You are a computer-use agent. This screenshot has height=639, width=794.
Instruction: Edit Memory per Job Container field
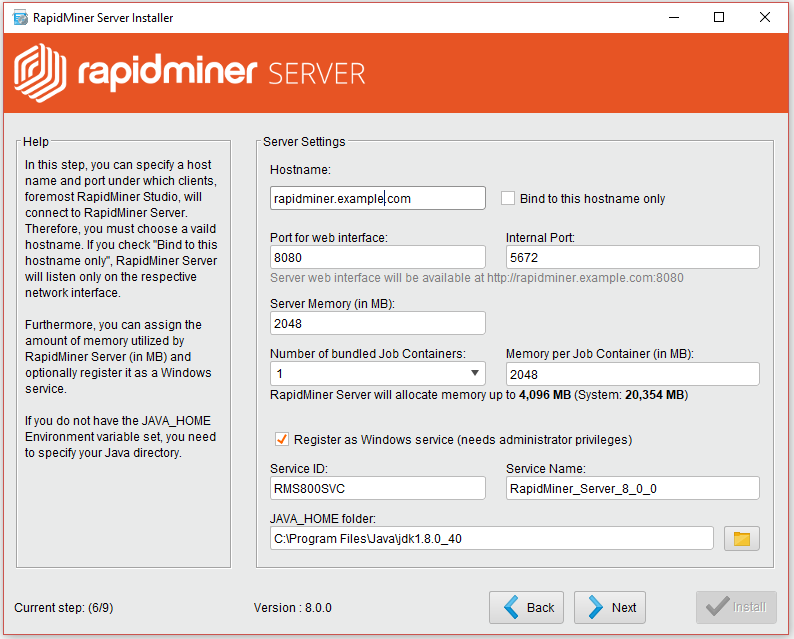pyautogui.click(x=632, y=374)
